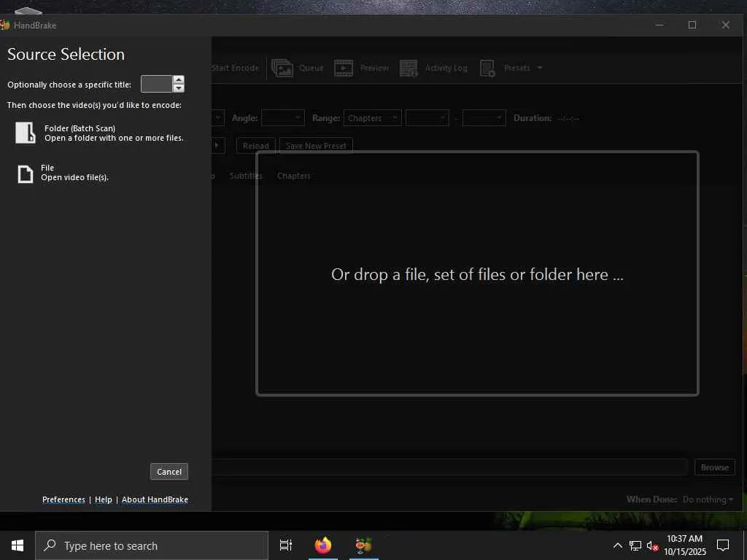Expand the Presets dropdown arrow
Screen dimensions: 747x560
click(x=540, y=68)
